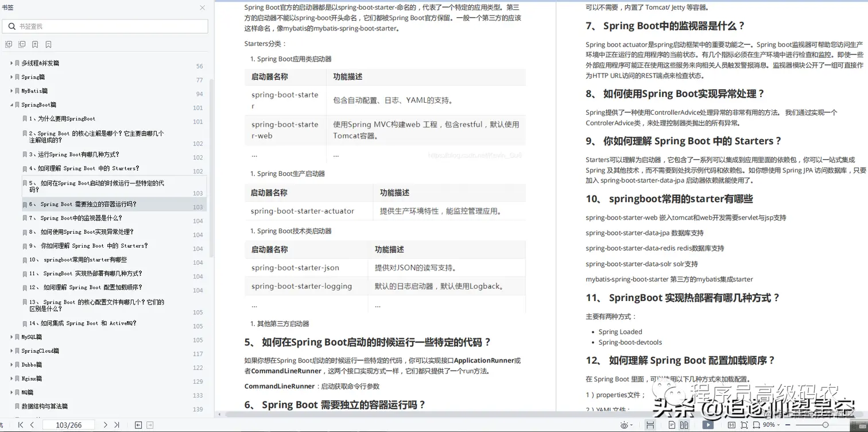Jump to the last page
868x432 pixels.
tap(117, 425)
